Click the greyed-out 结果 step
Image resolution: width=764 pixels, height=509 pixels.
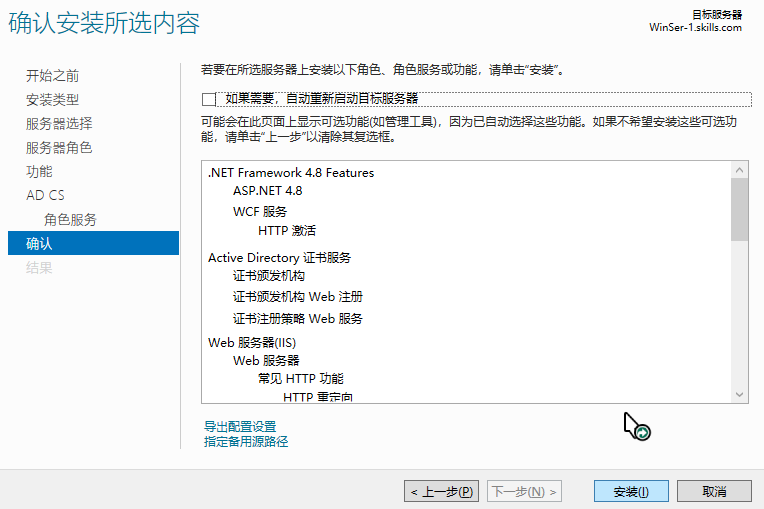click(39, 267)
